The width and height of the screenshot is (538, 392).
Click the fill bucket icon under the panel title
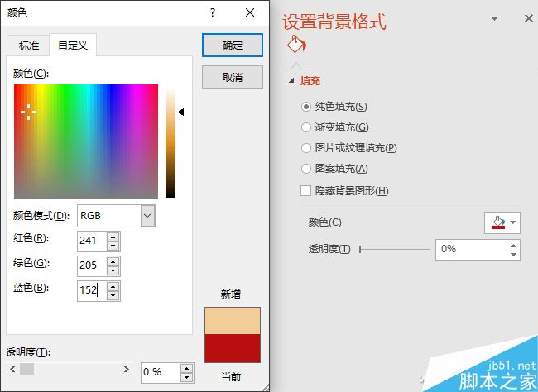296,45
